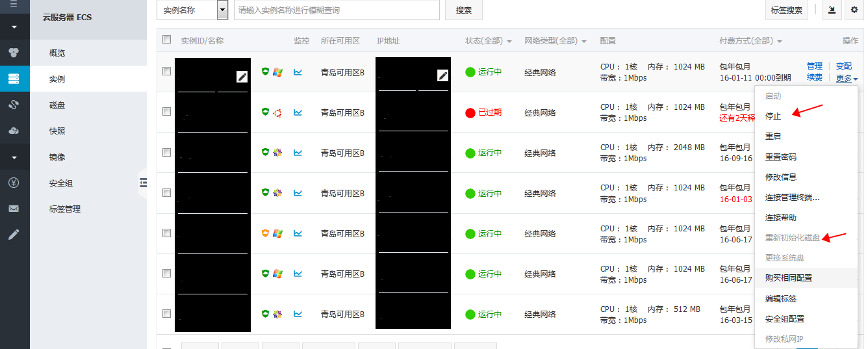This screenshot has height=349, width=868.
Task: Tick checkbox of row expiring 16-01-03
Action: click(166, 192)
